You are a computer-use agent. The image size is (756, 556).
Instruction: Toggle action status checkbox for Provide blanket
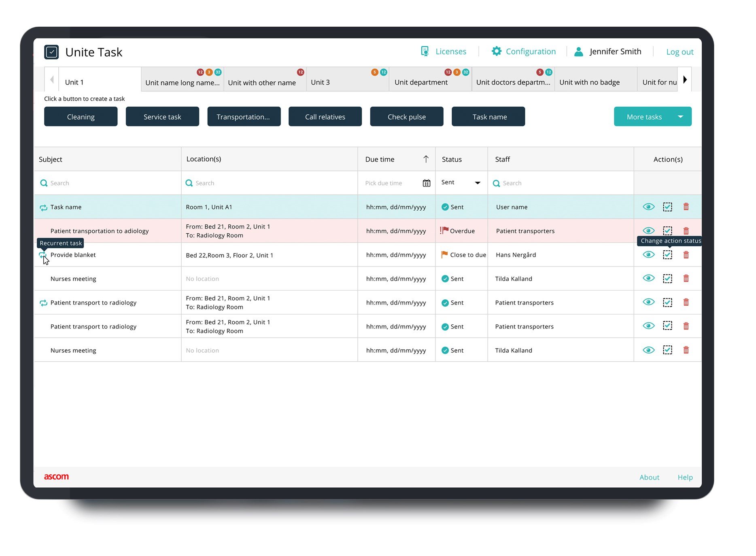coord(667,255)
